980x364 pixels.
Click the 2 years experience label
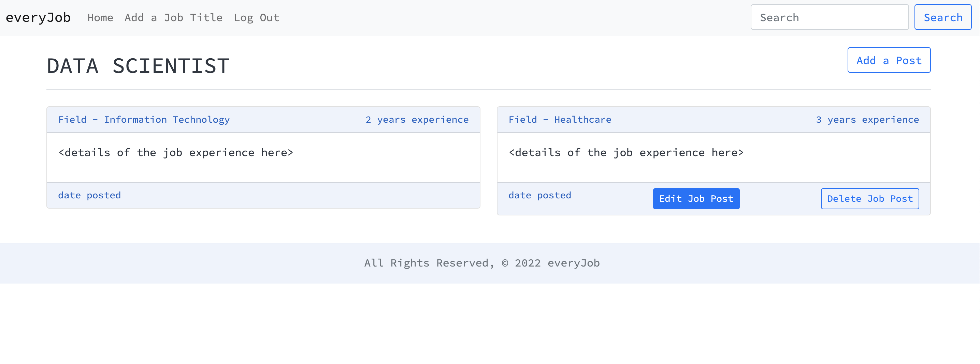coord(417,120)
